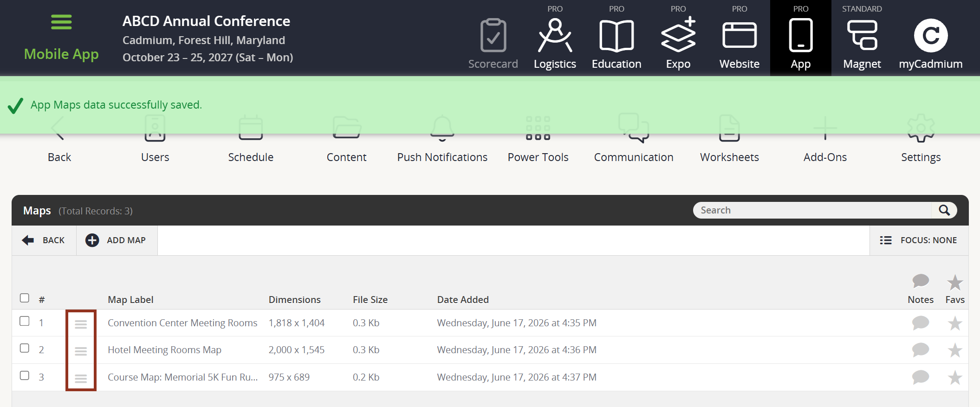Open the Magnet module
980x407 pixels.
click(862, 44)
